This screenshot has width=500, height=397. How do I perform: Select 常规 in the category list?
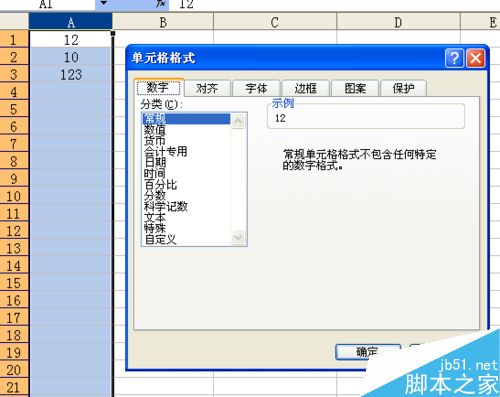click(186, 119)
